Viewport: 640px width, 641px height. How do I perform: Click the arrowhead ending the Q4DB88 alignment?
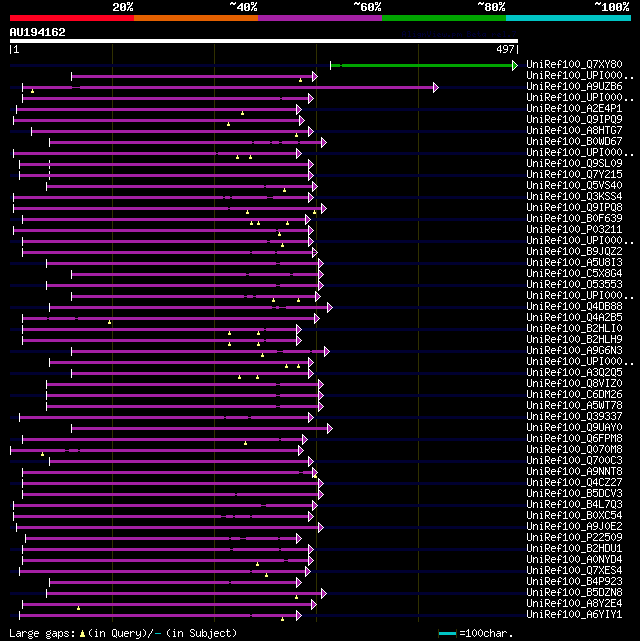330,307
